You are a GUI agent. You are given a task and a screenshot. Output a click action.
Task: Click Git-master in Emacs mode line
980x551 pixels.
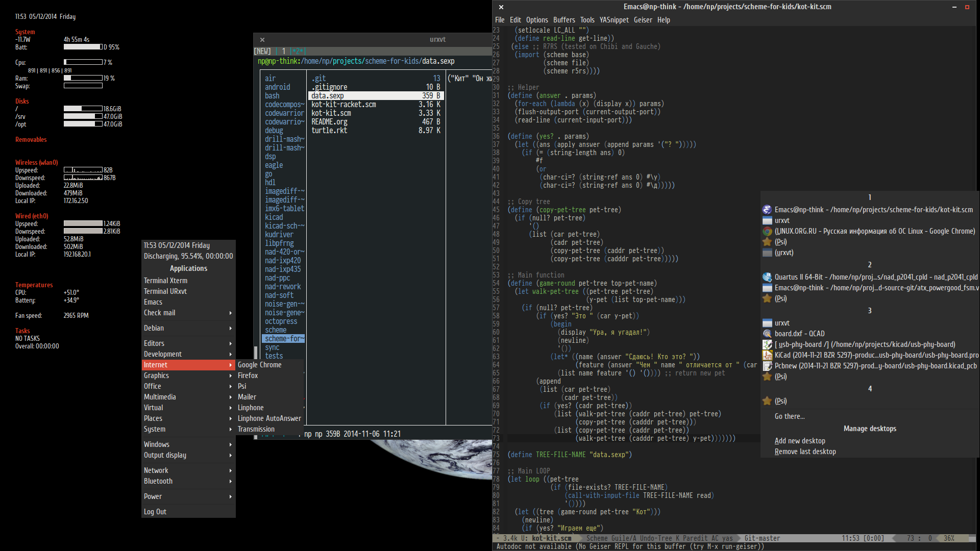pyautogui.click(x=762, y=538)
